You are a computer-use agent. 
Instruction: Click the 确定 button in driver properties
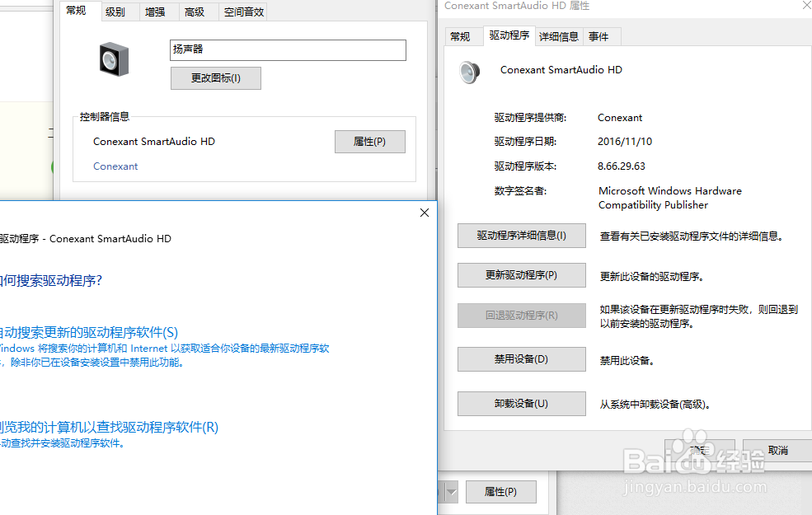(x=700, y=450)
